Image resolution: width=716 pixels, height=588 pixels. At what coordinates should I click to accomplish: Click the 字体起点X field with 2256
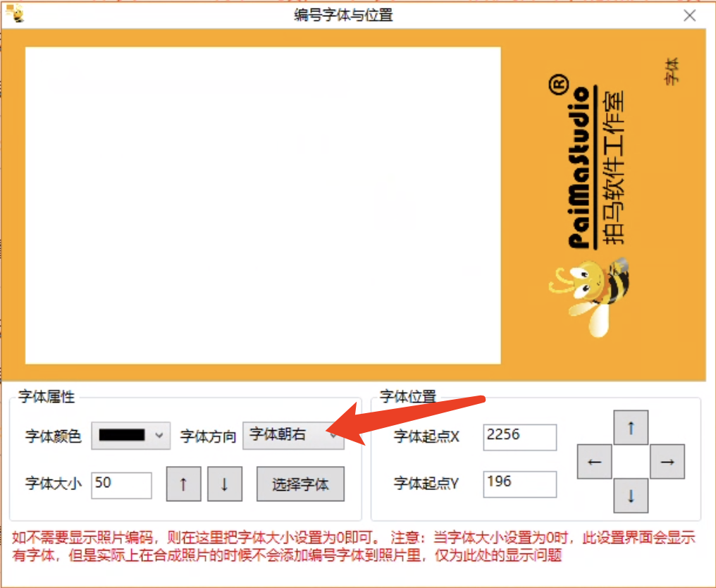point(519,436)
